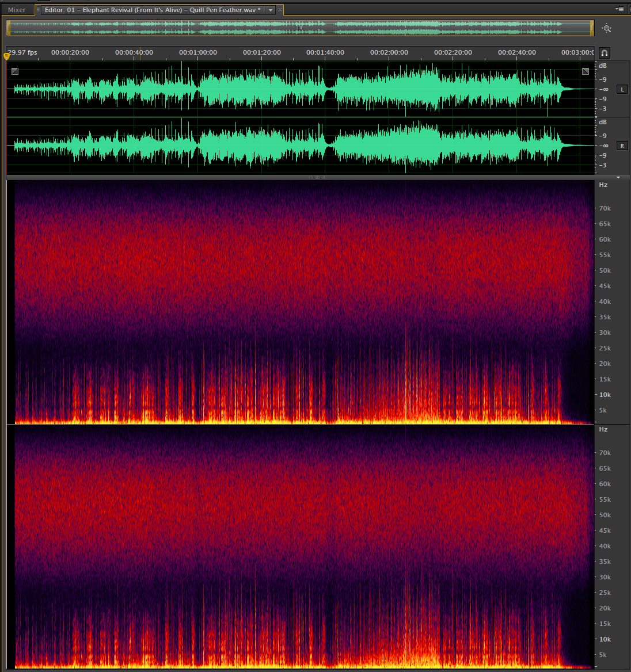The width and height of the screenshot is (631, 672).
Task: Open the panel options menu icon
Action: (619, 9)
